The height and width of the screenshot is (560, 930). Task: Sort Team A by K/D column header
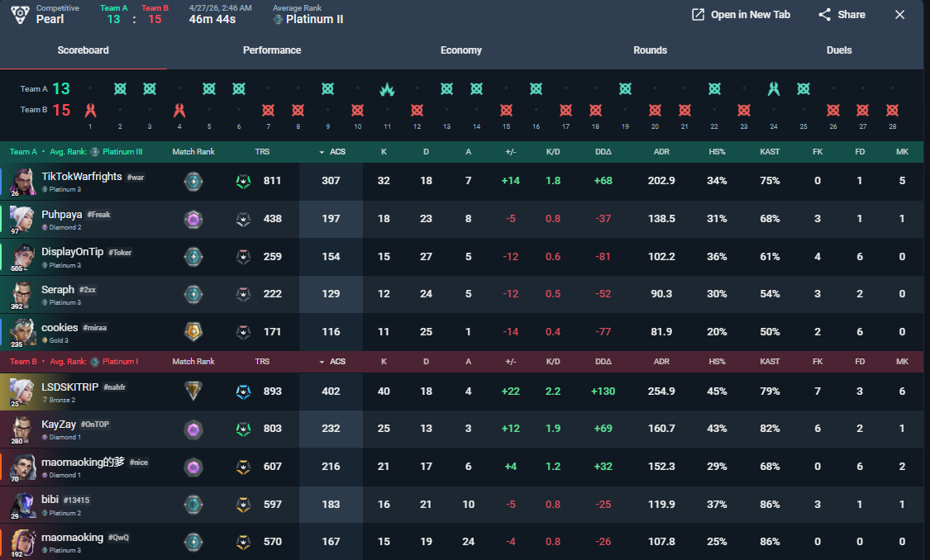click(553, 152)
